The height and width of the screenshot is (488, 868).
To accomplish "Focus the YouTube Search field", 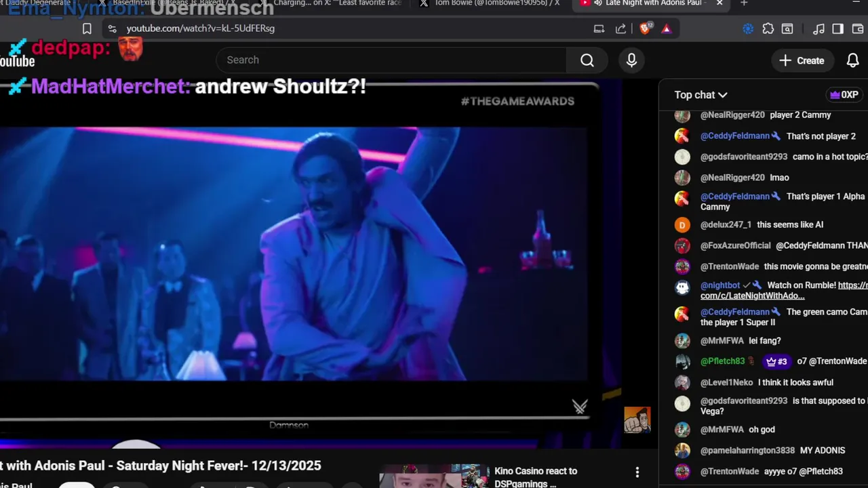I will point(391,60).
